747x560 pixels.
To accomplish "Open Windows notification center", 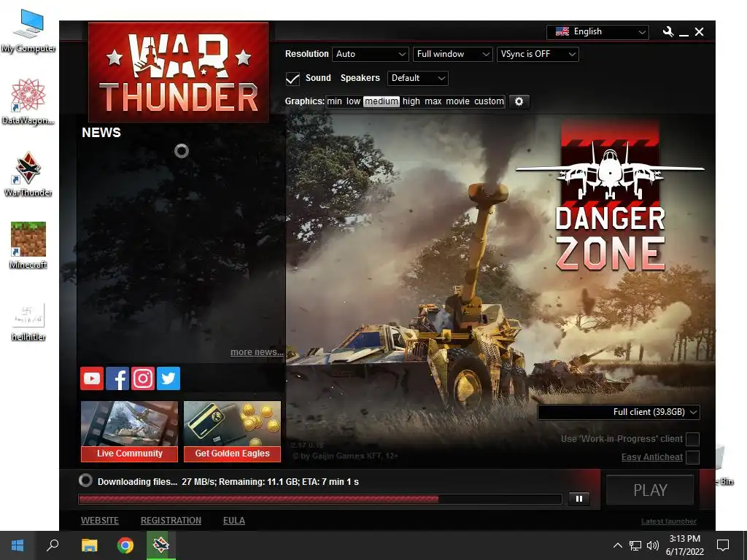I will [723, 545].
